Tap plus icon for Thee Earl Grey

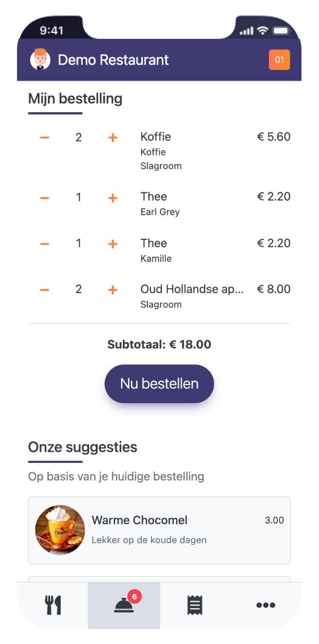point(113,198)
